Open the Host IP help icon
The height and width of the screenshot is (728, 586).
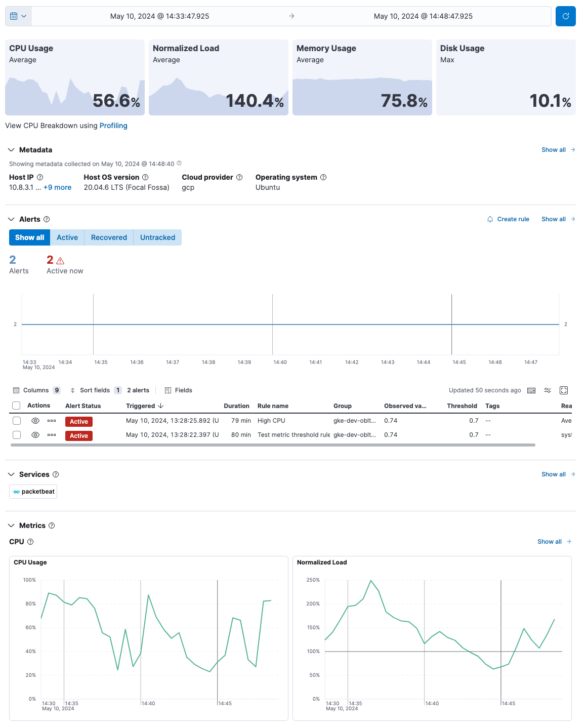coord(40,177)
